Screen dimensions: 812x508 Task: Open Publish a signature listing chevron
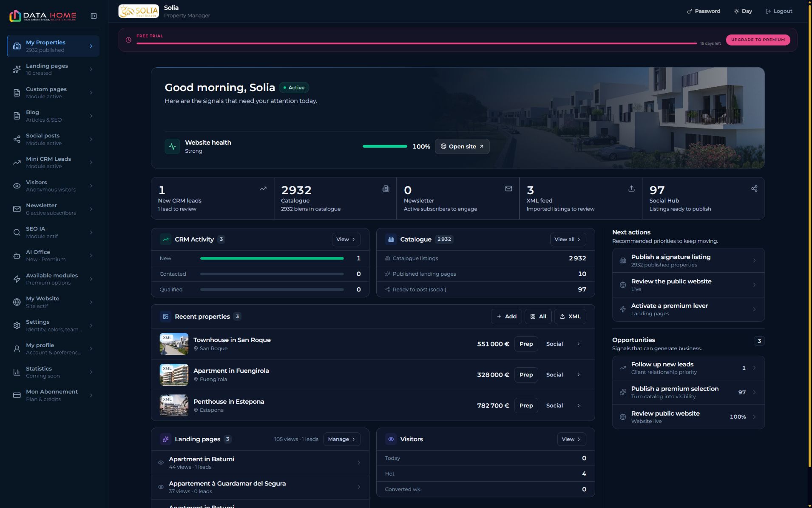point(754,260)
